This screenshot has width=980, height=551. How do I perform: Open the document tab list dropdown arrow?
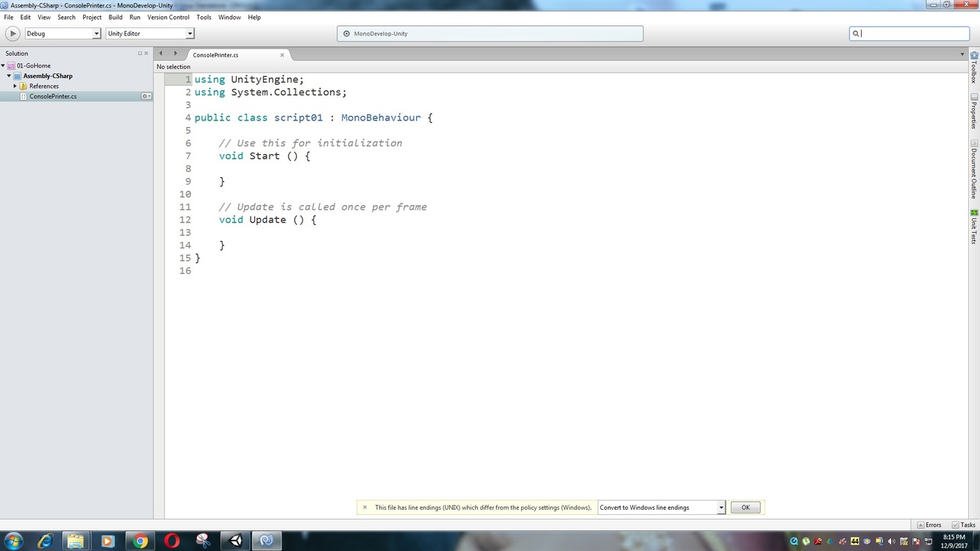pyautogui.click(x=962, y=54)
